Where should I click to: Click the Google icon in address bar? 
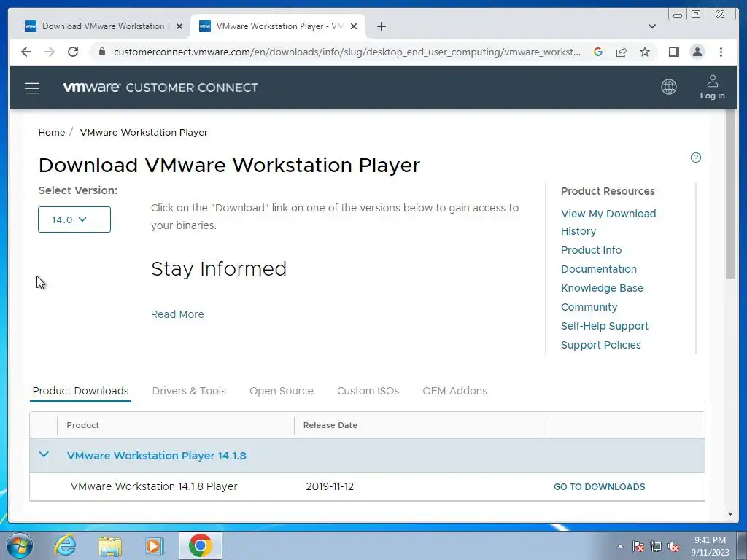click(x=598, y=52)
